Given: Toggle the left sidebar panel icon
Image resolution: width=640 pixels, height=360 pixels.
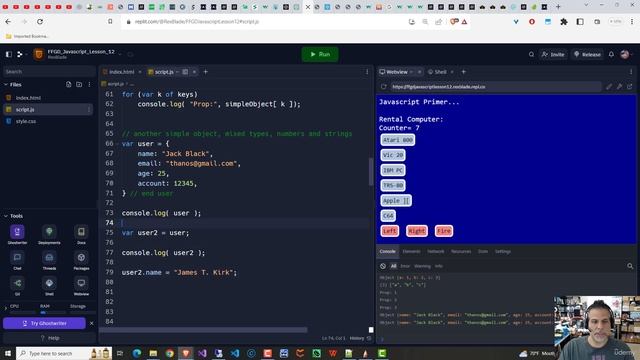Looking at the screenshot, I should 9,54.
